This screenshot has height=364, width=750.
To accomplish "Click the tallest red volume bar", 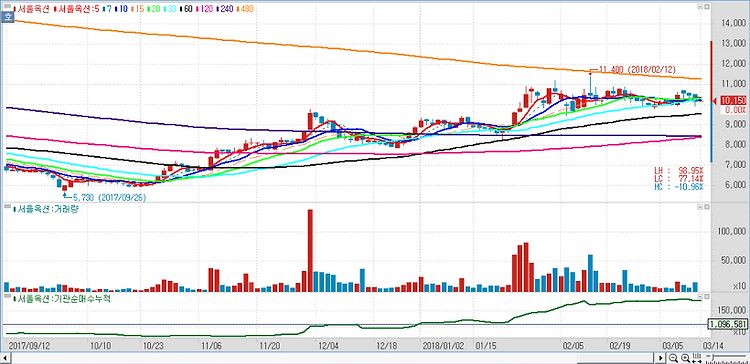I will [x=310, y=251].
